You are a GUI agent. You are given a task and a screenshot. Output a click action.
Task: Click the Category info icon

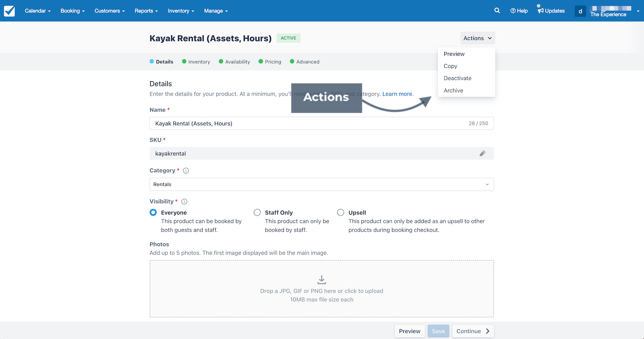(x=186, y=171)
